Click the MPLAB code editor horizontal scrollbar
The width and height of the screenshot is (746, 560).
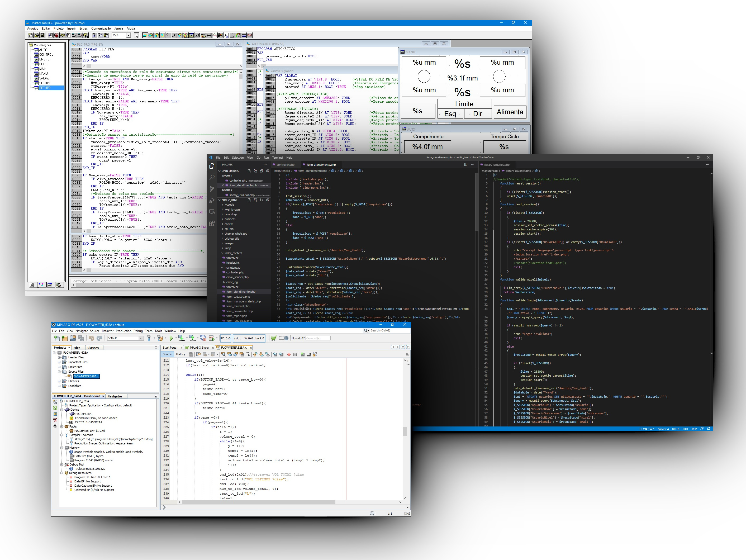[258, 502]
